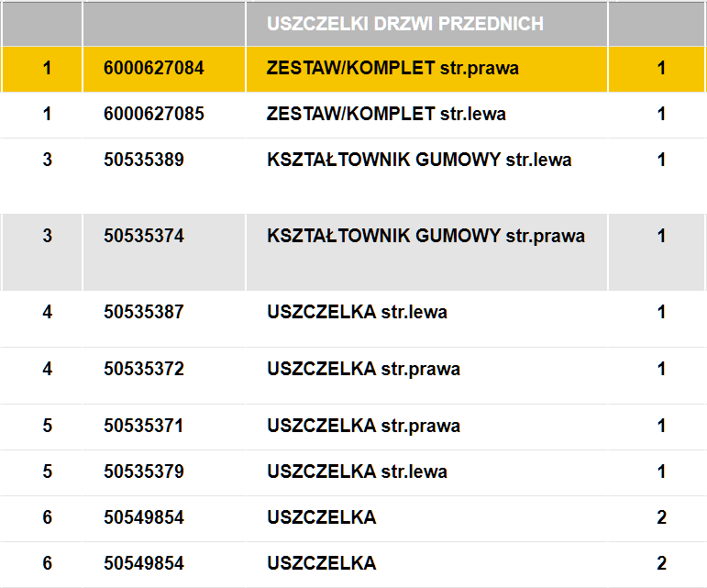The width and height of the screenshot is (707, 588).
Task: Select part number 50535379
Action: click(x=144, y=472)
